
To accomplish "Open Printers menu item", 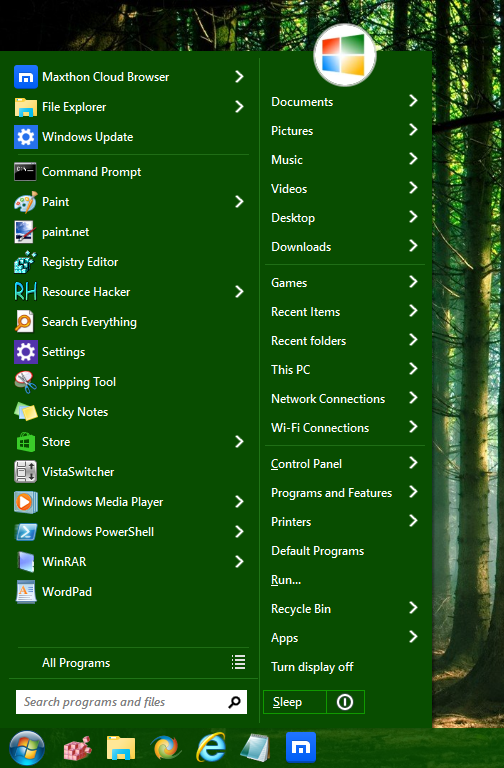I will click(345, 522).
